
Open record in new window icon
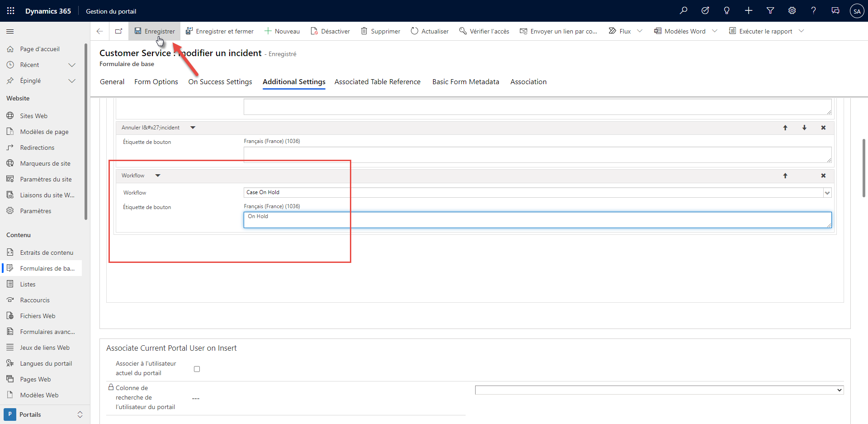[x=118, y=31]
